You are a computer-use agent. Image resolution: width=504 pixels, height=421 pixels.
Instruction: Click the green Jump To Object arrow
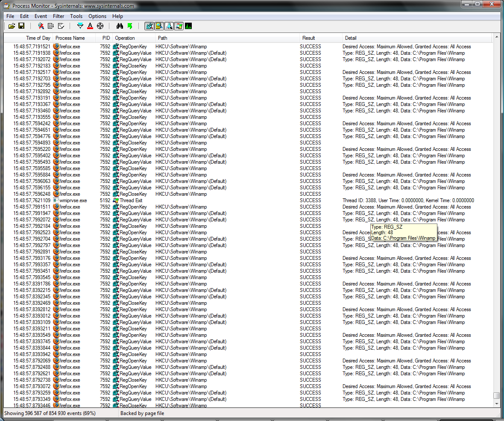click(130, 26)
